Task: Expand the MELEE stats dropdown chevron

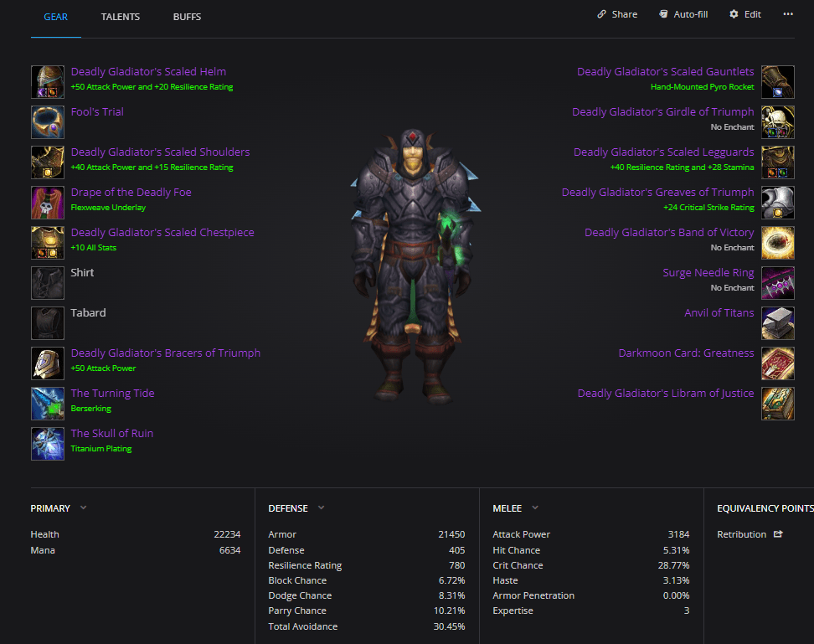Action: [534, 507]
